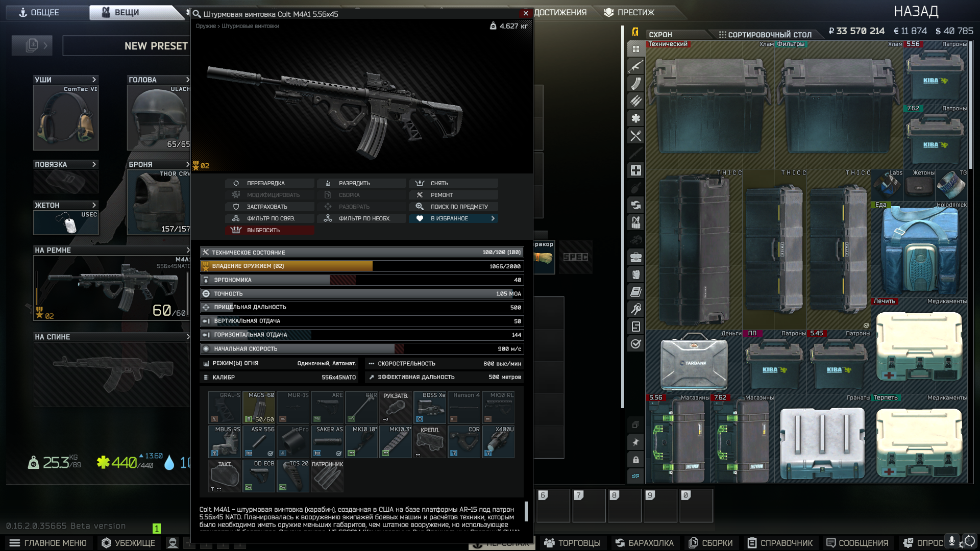Click РАЗРЯДИТЬ unload action

tap(362, 183)
